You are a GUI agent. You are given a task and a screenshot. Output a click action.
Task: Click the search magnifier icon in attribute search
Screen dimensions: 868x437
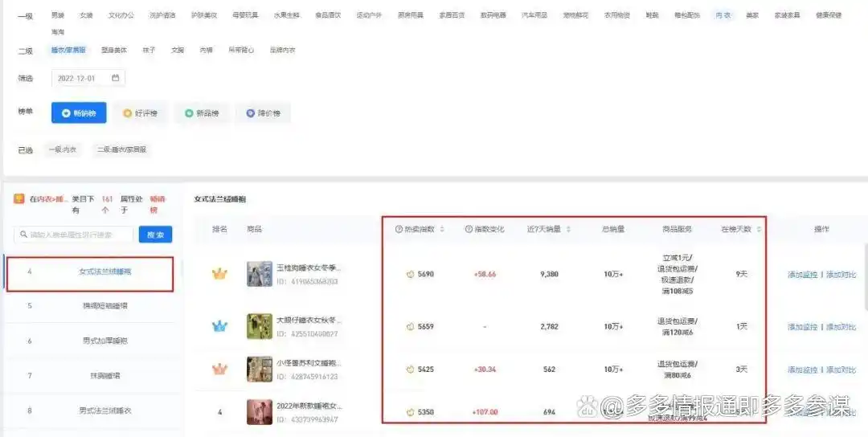click(24, 235)
